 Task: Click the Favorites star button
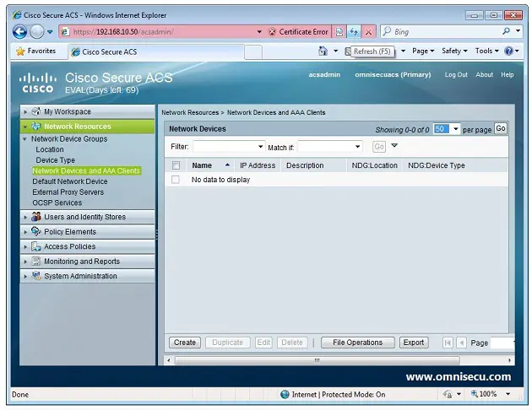pos(36,51)
